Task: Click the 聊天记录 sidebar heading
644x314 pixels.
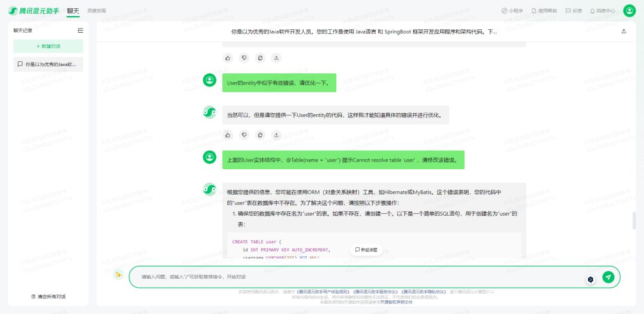Action: click(23, 30)
